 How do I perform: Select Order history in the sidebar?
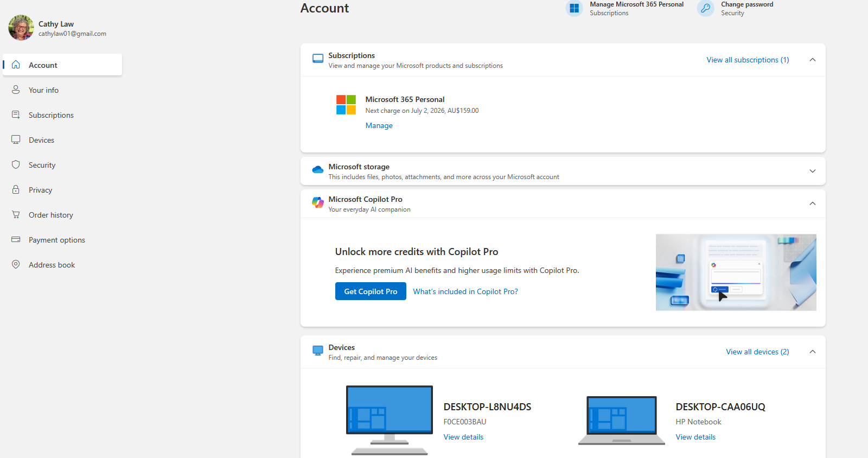(x=62, y=215)
